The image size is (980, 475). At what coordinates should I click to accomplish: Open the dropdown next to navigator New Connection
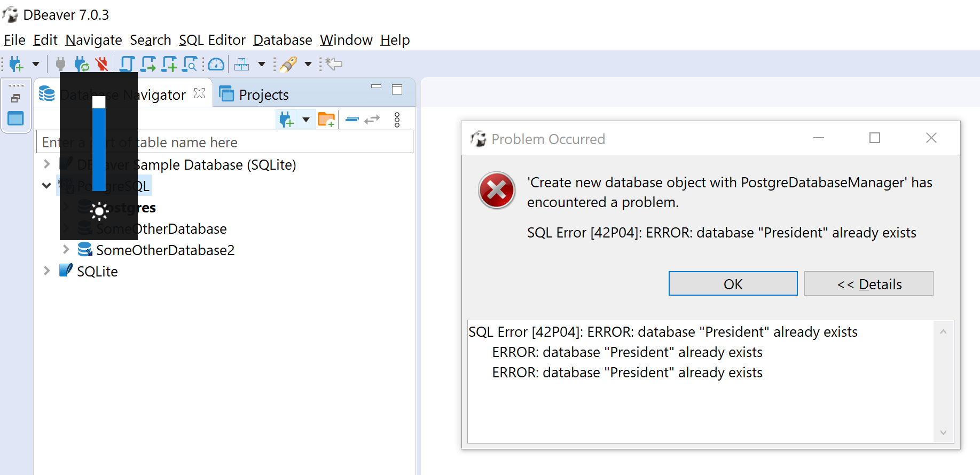(306, 120)
